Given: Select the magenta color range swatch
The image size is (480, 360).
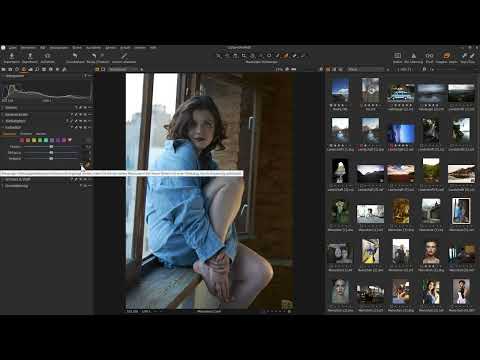Looking at the screenshot, I should click(64, 140).
